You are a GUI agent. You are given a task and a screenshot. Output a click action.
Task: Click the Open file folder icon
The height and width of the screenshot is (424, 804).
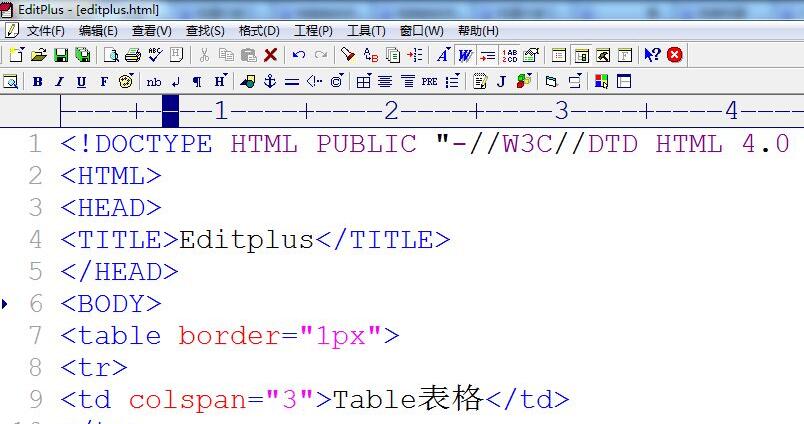38,55
